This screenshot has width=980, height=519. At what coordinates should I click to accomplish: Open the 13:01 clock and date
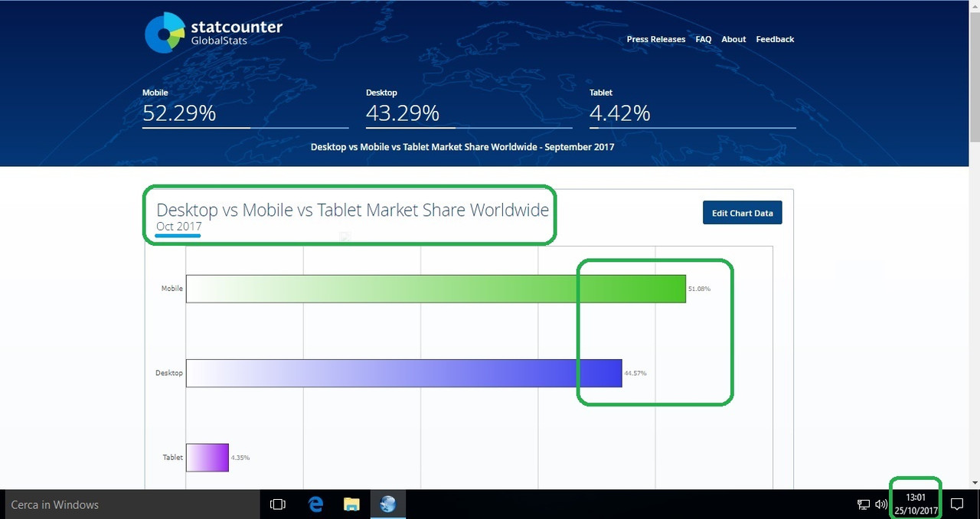[x=916, y=504]
